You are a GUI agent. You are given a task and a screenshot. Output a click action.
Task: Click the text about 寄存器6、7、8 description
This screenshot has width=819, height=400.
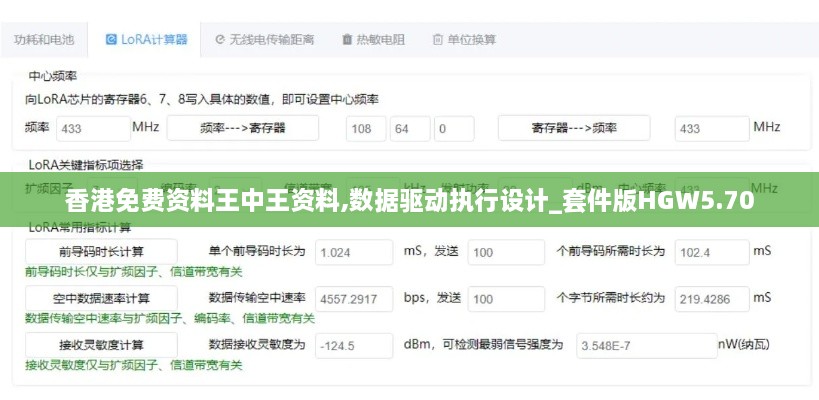(202, 99)
